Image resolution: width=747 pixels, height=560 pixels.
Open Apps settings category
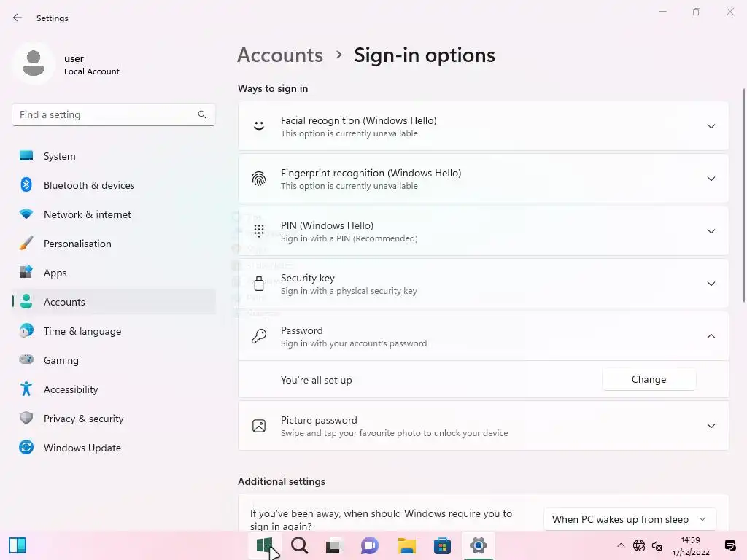[x=114, y=273]
